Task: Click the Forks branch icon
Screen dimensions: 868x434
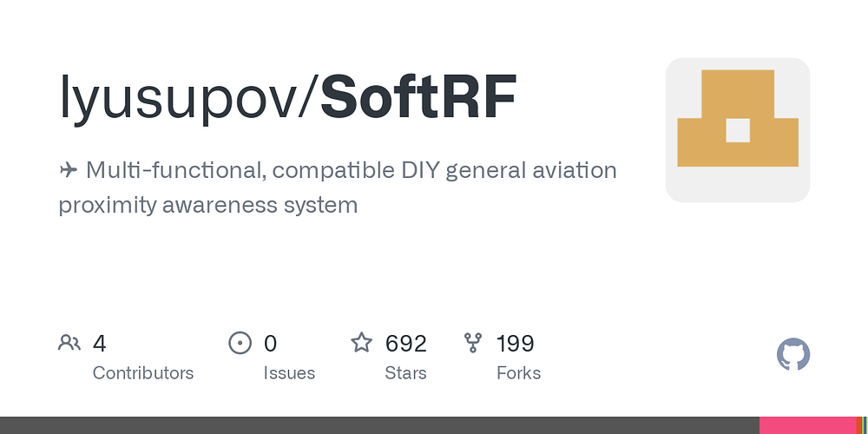Action: 473,343
